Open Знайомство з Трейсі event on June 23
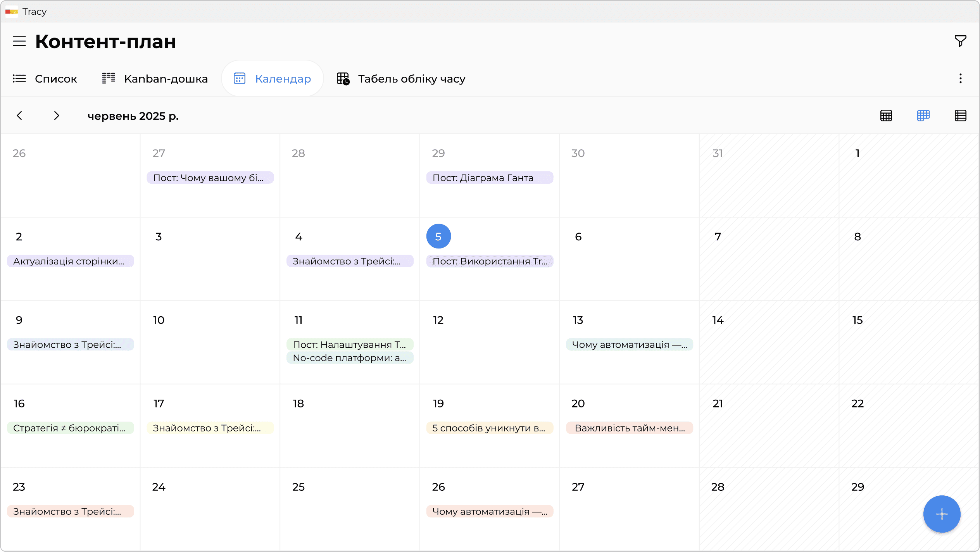Viewport: 980px width, 552px height. (71, 511)
